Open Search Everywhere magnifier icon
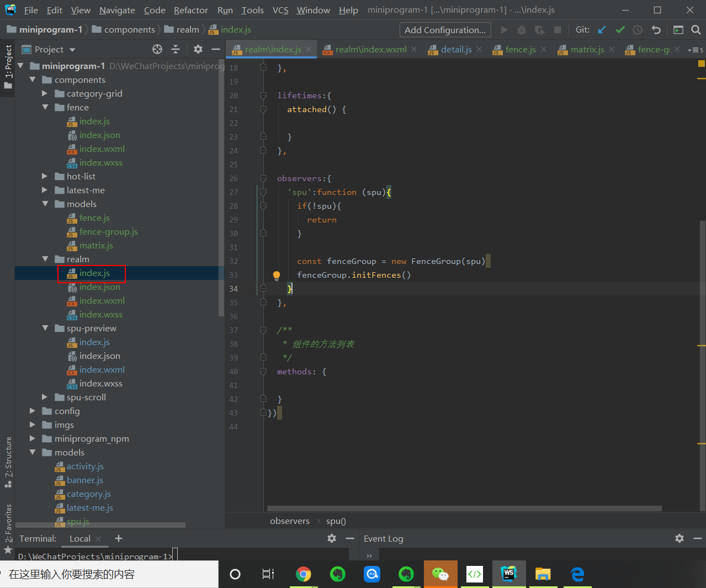 696,30
